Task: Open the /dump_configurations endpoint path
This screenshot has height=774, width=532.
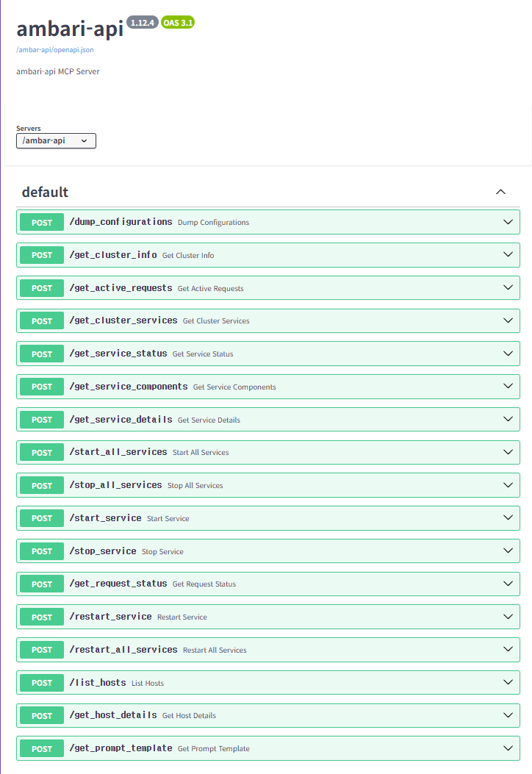Action: [x=121, y=222]
